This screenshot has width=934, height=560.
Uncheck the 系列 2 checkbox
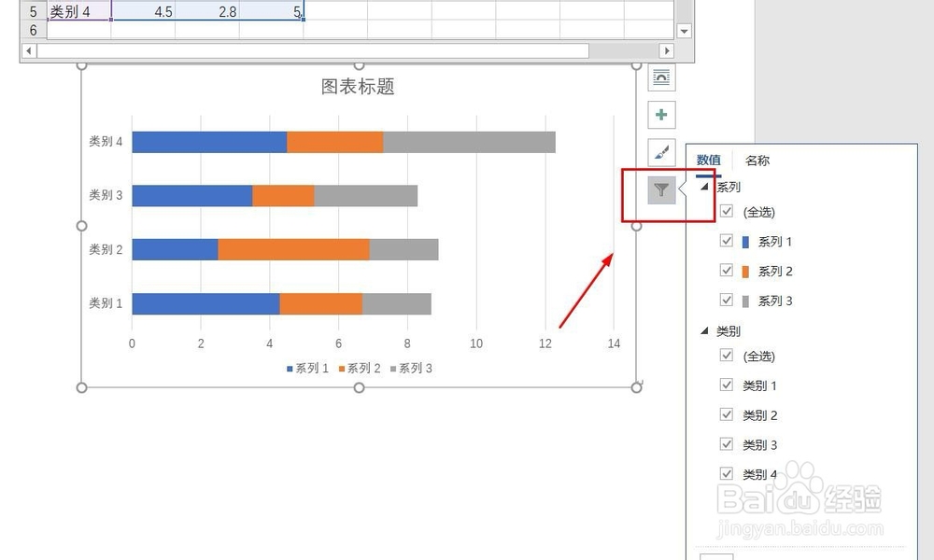[727, 271]
